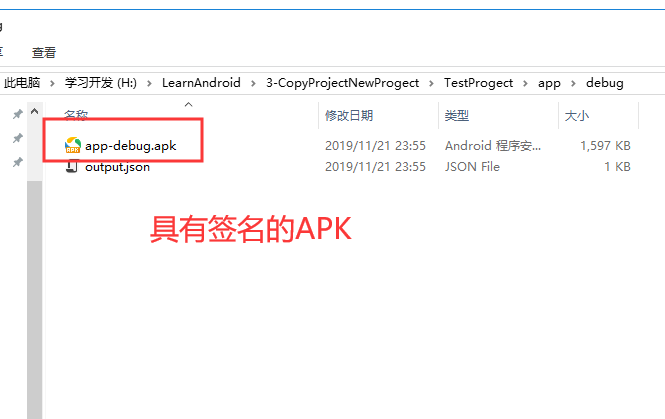Expand chevron after 此电脑 in address bar

pyautogui.click(x=52, y=83)
